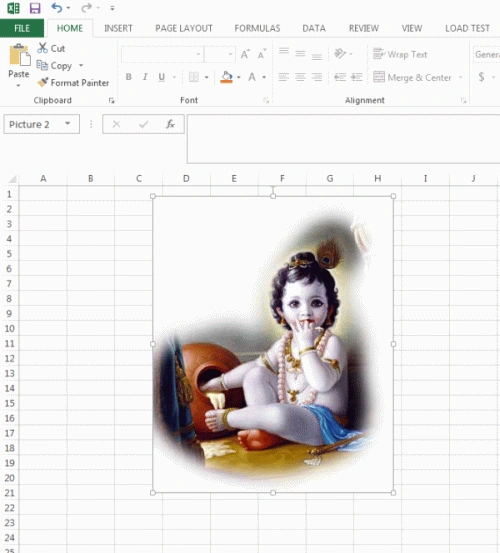Click Decrease Font Size icon
The width and height of the screenshot is (500, 553).
pos(261,54)
